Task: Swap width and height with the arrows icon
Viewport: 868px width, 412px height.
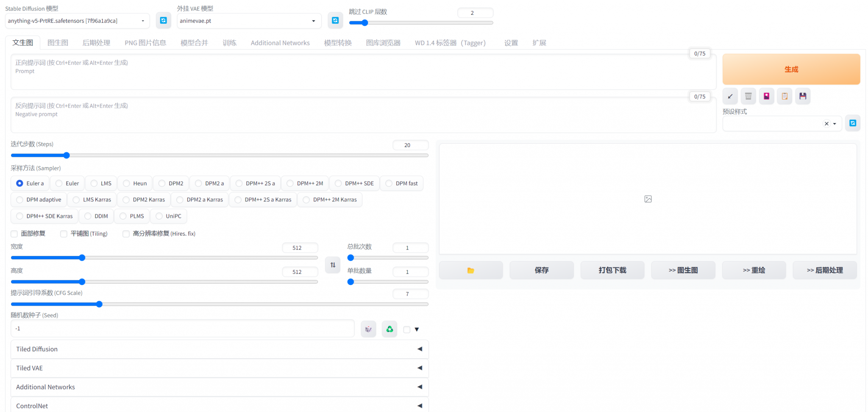Action: click(x=332, y=264)
